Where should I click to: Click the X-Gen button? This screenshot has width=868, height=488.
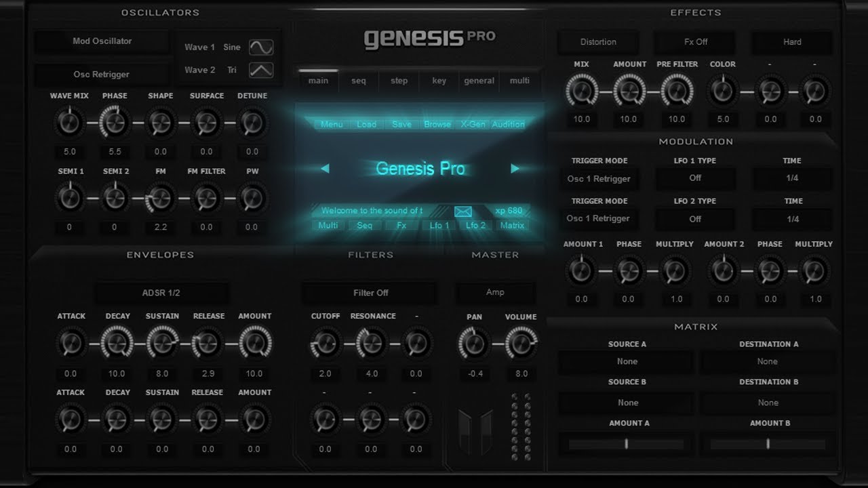point(473,125)
